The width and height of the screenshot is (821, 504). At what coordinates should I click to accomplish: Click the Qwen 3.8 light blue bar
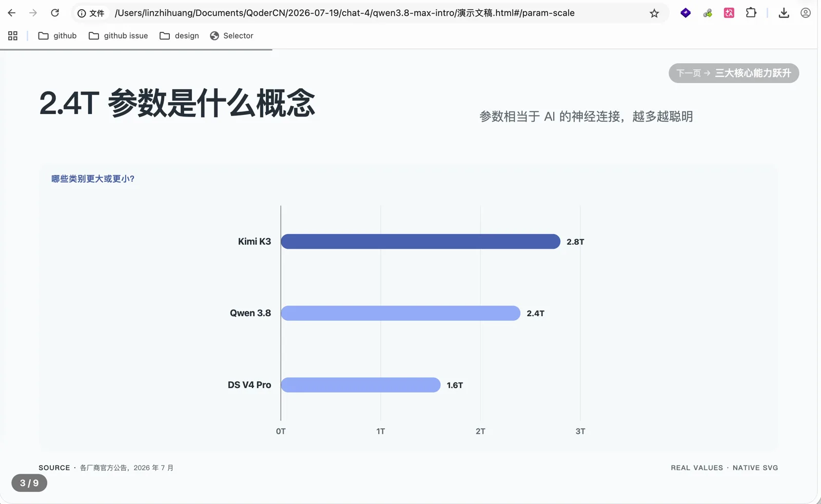pyautogui.click(x=401, y=313)
